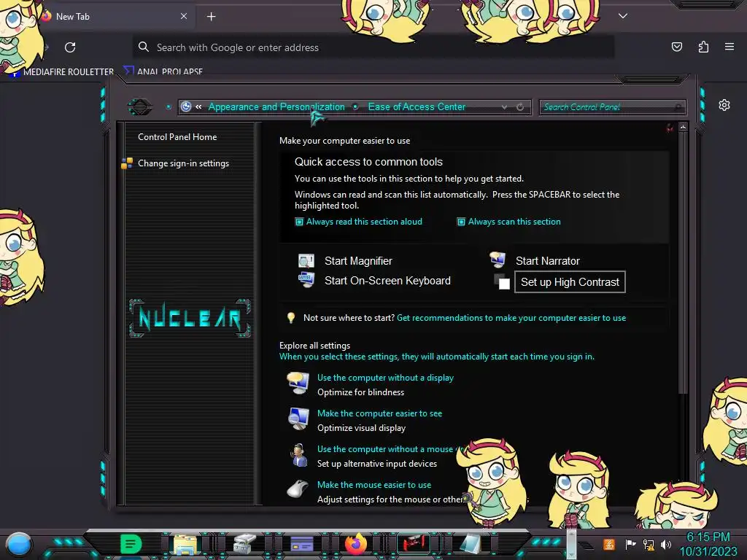747x560 pixels.
Task: Open a new Firefox tab
Action: click(211, 17)
